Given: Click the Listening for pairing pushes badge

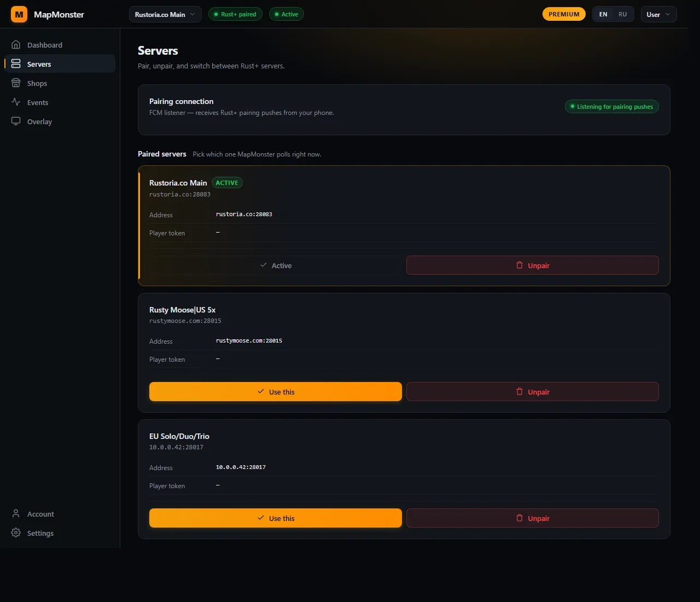Looking at the screenshot, I should pos(612,107).
